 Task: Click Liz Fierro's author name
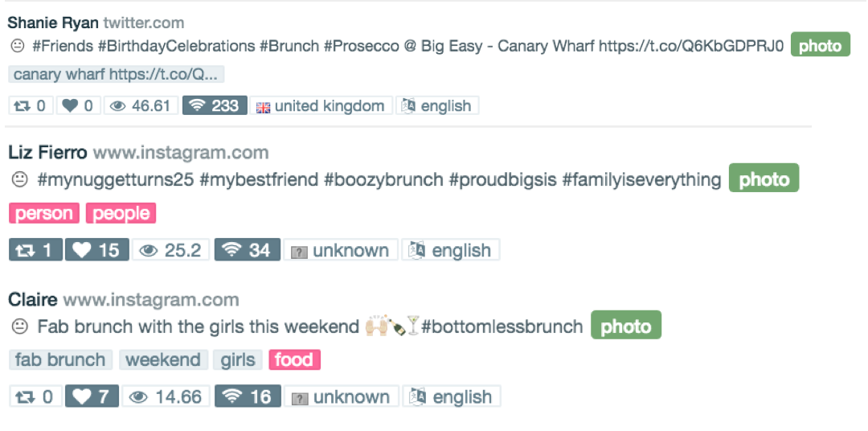(x=47, y=152)
